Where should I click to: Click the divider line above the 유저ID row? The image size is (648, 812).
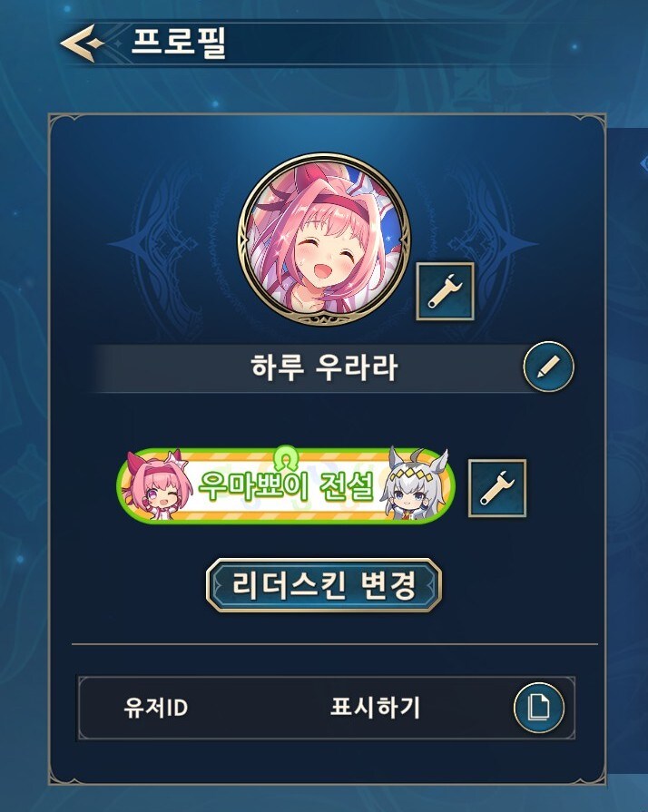[x=335, y=645]
